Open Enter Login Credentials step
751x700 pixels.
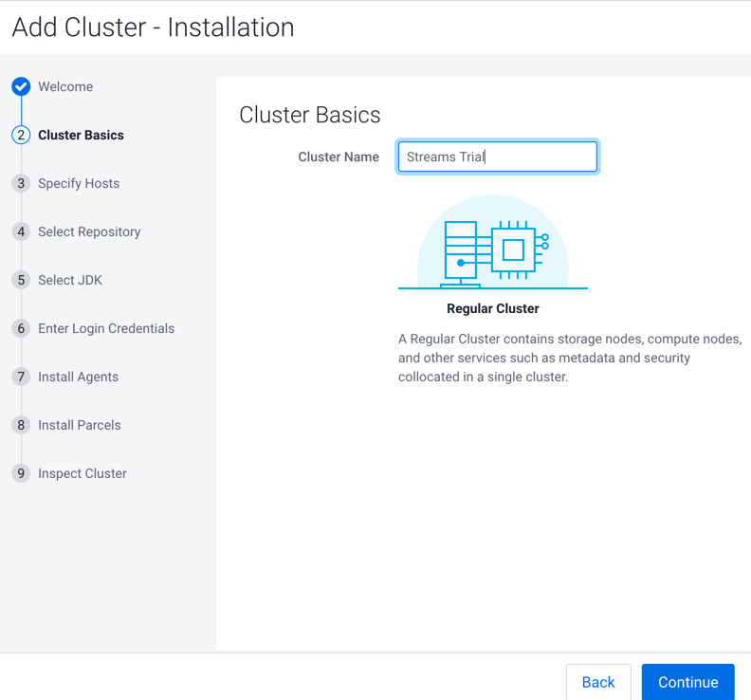click(106, 328)
